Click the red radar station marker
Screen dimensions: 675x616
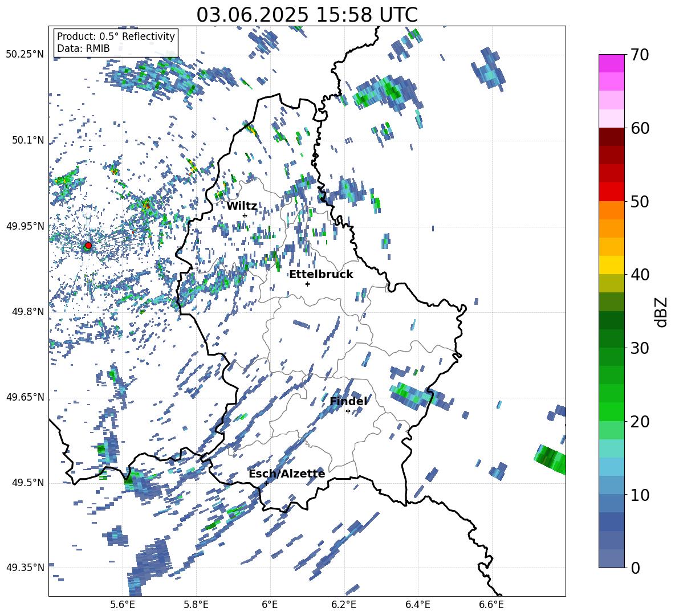coord(88,245)
